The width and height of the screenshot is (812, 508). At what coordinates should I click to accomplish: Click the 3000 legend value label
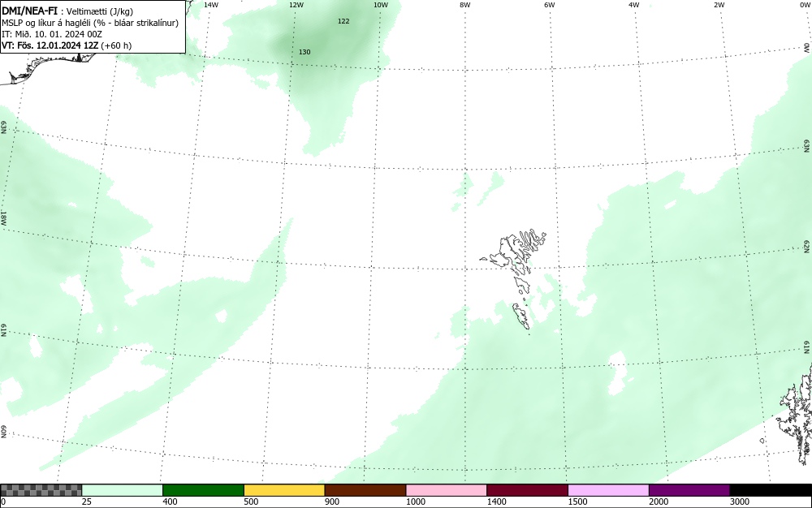pos(740,502)
